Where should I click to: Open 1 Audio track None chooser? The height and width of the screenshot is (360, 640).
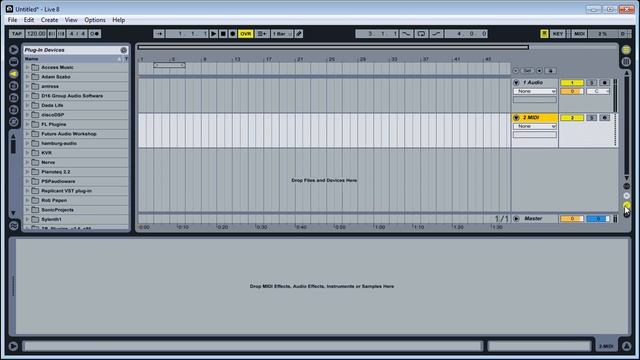pyautogui.click(x=535, y=91)
